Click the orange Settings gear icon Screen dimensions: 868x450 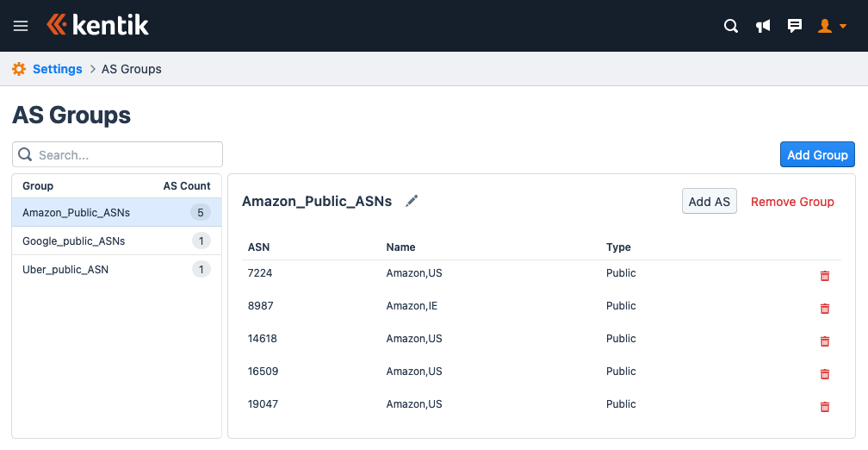pyautogui.click(x=19, y=69)
